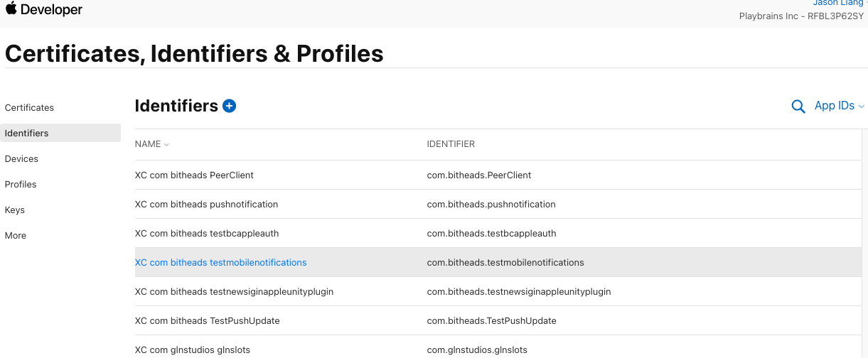Viewport: 868px width, 358px height.
Task: Open the identifiers search magnifier
Action: (798, 107)
